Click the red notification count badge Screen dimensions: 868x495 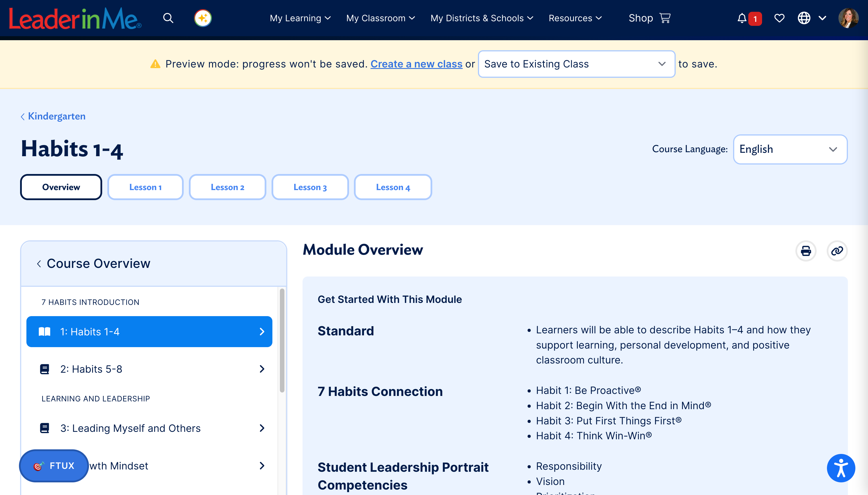755,19
